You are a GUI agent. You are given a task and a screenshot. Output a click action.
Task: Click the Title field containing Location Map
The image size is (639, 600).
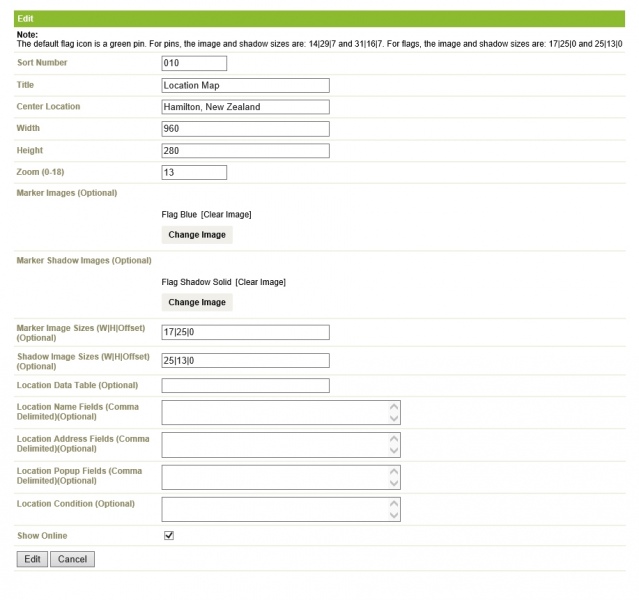pyautogui.click(x=245, y=86)
